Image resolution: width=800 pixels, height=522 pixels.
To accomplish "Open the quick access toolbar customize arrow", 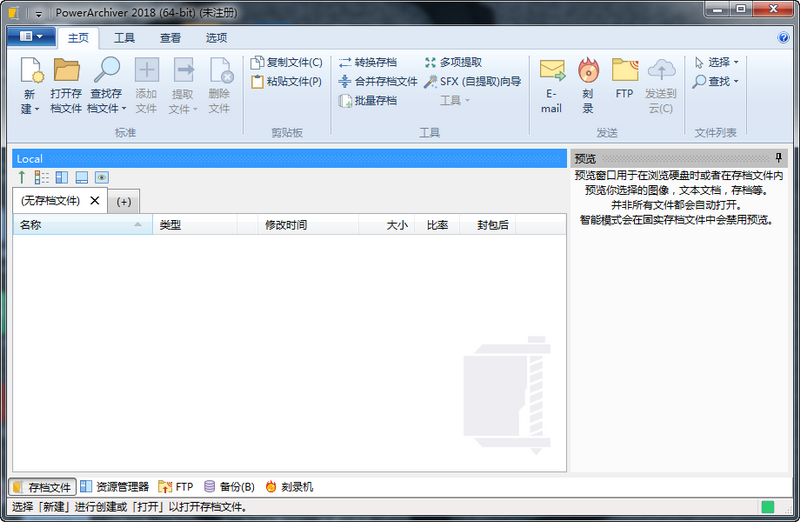I will pyautogui.click(x=38, y=14).
